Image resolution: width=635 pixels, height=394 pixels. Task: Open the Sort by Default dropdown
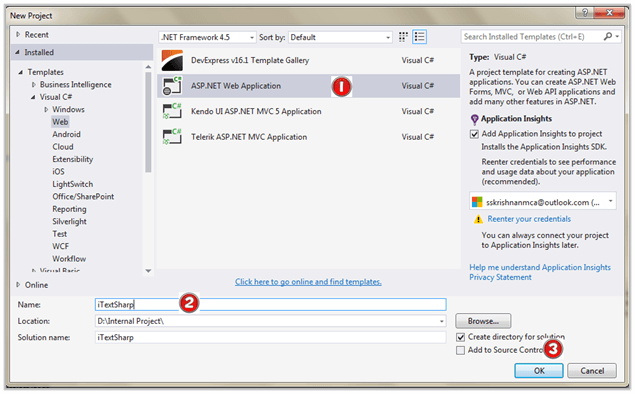(x=340, y=37)
